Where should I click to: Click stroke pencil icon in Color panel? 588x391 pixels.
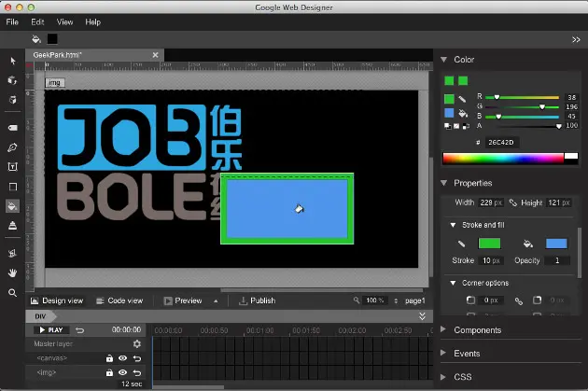click(462, 99)
